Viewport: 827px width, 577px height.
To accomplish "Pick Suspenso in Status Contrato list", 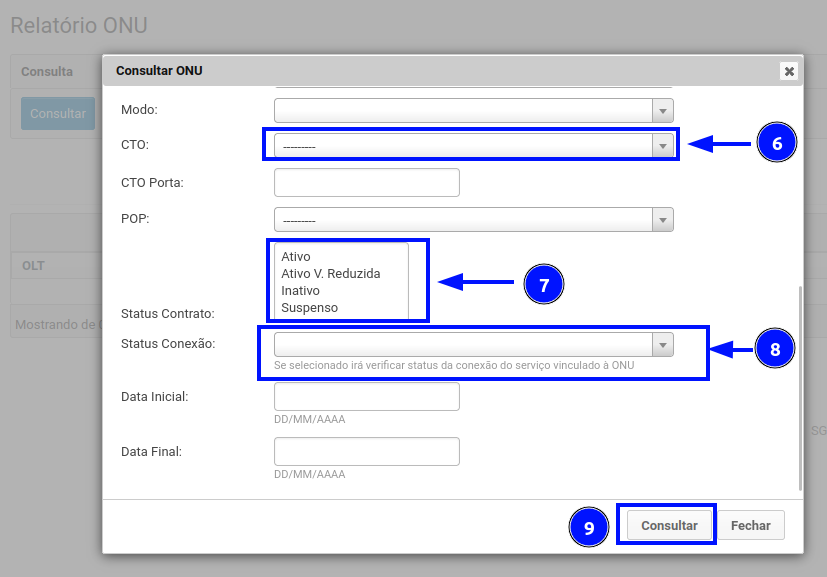I will click(x=309, y=308).
